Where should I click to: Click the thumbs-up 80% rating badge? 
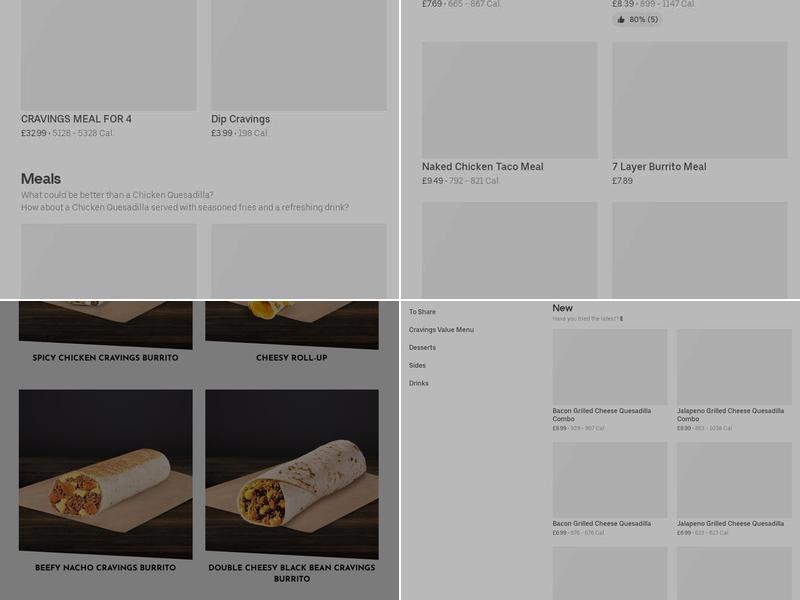(x=637, y=19)
